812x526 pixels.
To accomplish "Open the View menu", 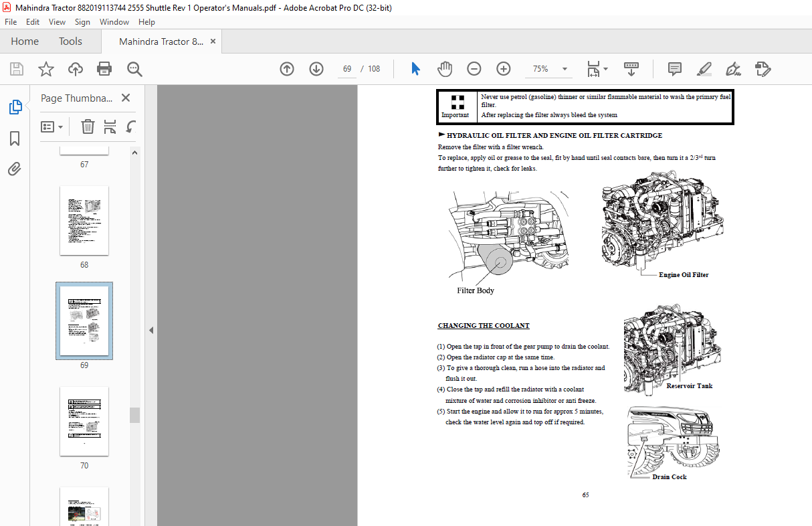I will [x=57, y=22].
